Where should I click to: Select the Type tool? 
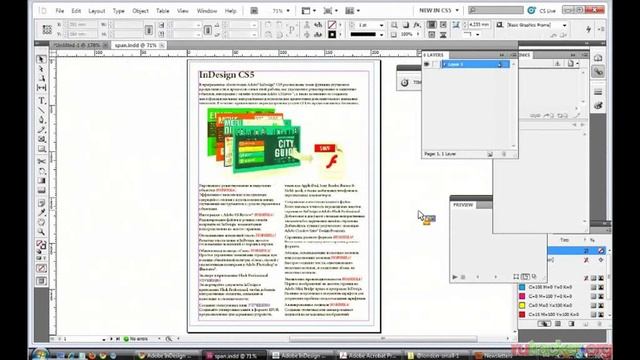pyautogui.click(x=41, y=100)
